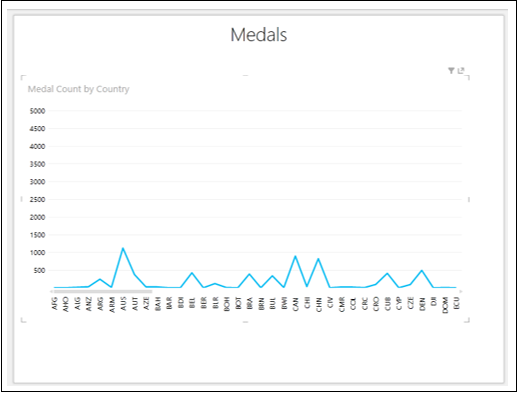Screen dimensions: 518x393
Task: Click the ECU axis label
Action: [456, 303]
